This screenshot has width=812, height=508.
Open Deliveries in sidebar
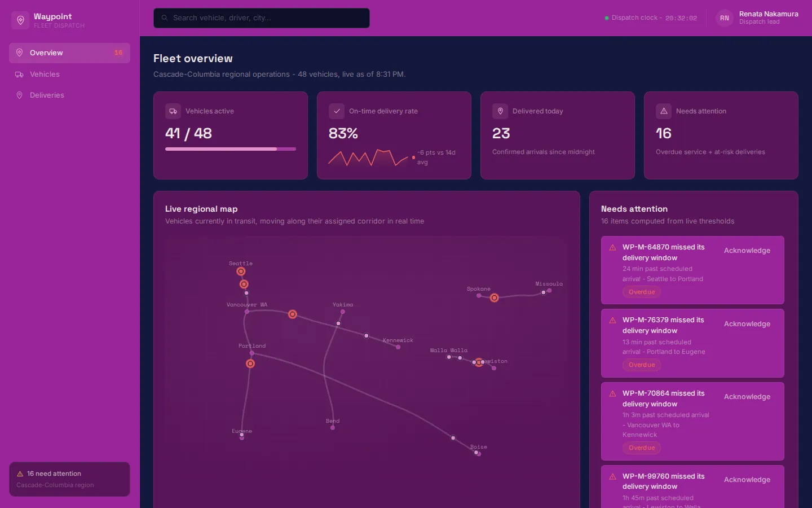[x=69, y=95]
